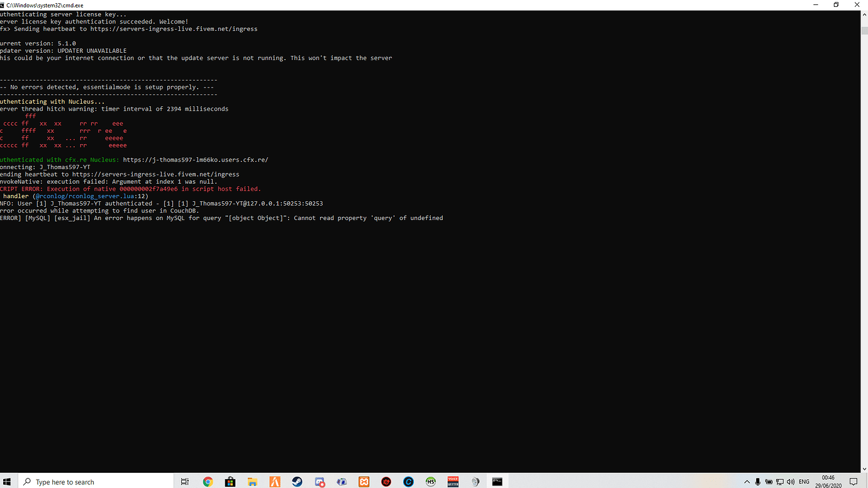The height and width of the screenshot is (488, 868).
Task: Launch FiveM from the taskbar
Action: 274,481
